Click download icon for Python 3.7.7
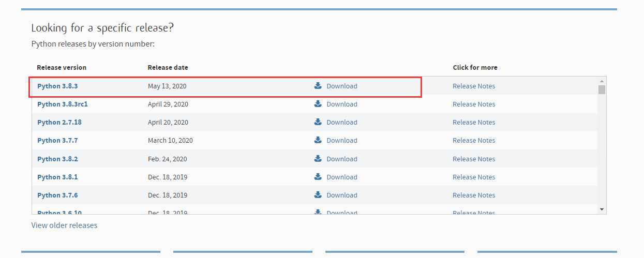 (318, 140)
